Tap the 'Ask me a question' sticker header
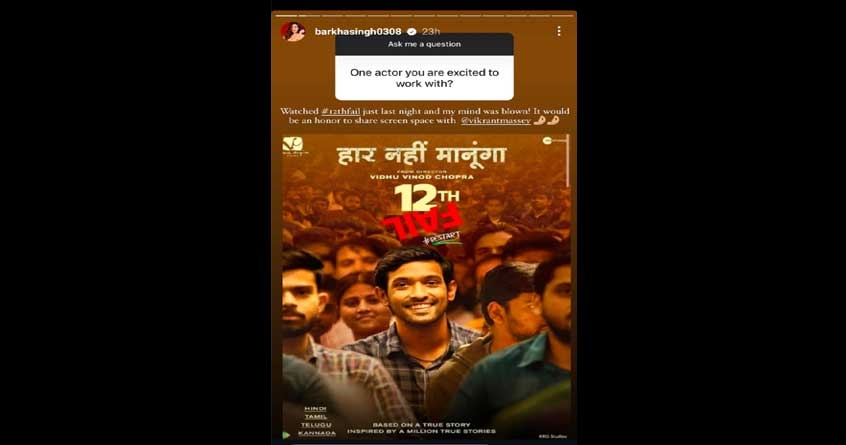Image resolution: width=846 pixels, height=445 pixels. [x=424, y=44]
